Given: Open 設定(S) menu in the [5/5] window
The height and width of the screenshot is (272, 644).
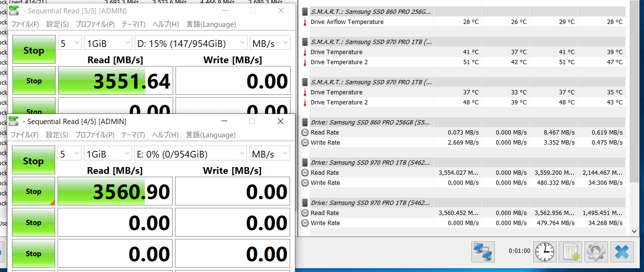Looking at the screenshot, I should point(58,24).
